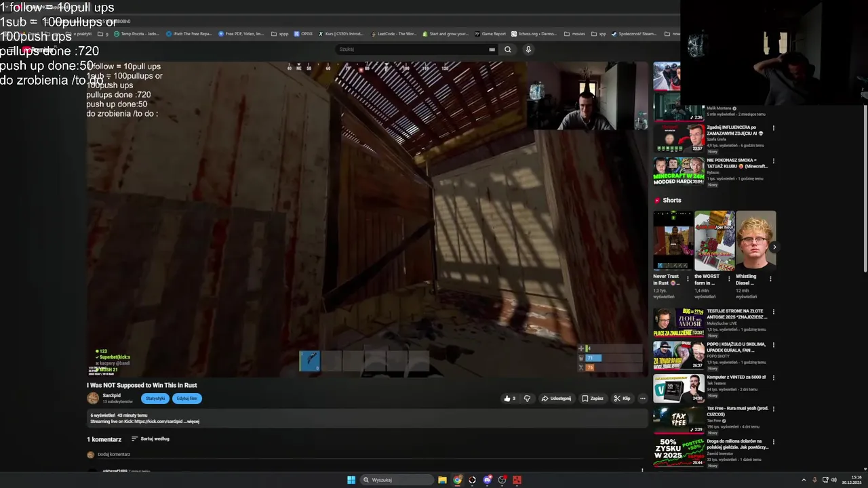Start voice search with the microphone icon
The width and height of the screenshot is (868, 488).
(x=528, y=49)
